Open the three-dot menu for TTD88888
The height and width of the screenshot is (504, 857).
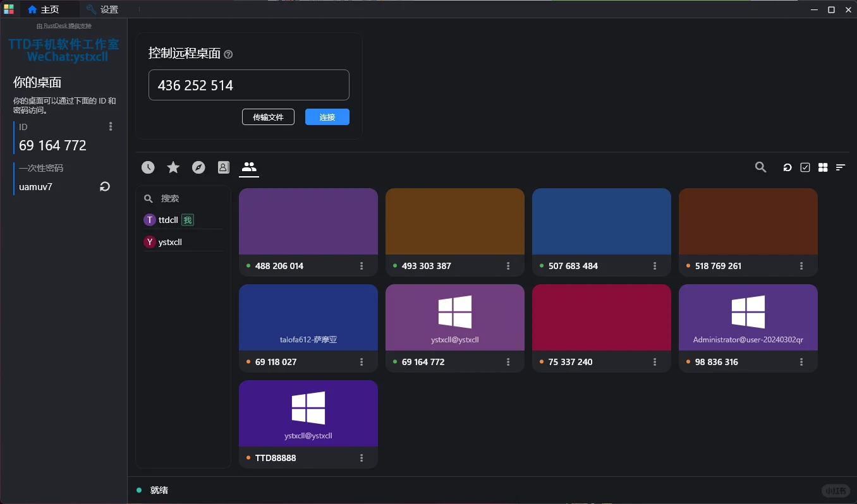click(362, 458)
